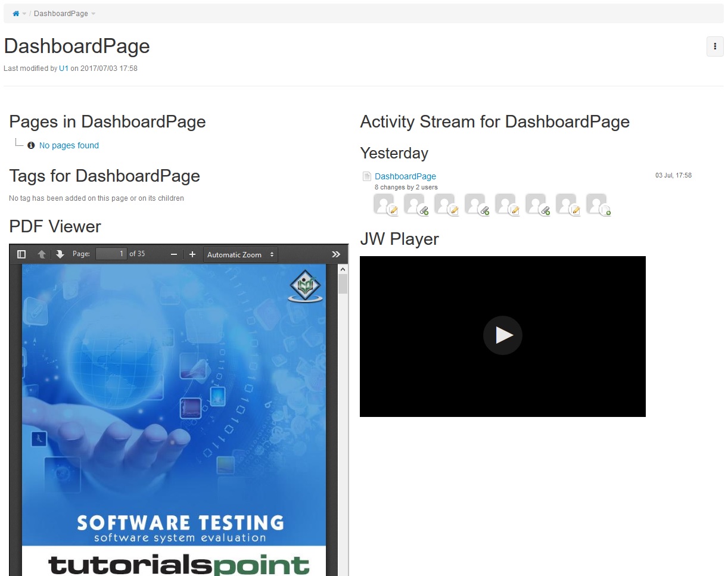
Task: Click the 'No pages found' tree entry
Action: pyautogui.click(x=69, y=145)
